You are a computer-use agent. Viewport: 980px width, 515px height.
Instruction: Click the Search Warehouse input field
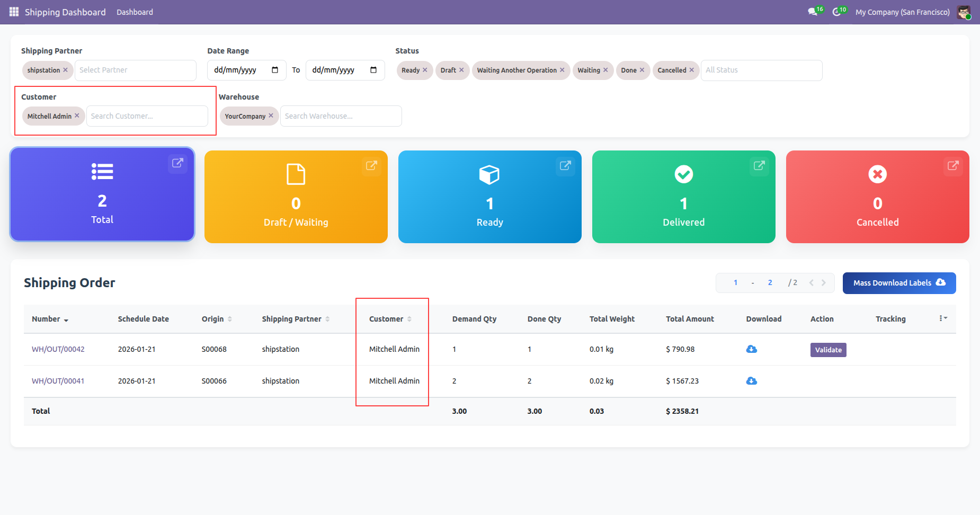click(341, 116)
